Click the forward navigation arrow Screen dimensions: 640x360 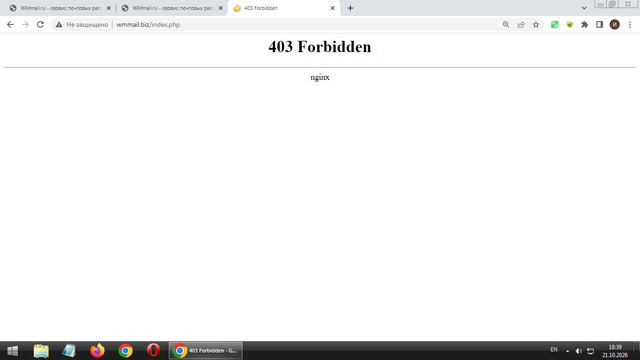25,24
